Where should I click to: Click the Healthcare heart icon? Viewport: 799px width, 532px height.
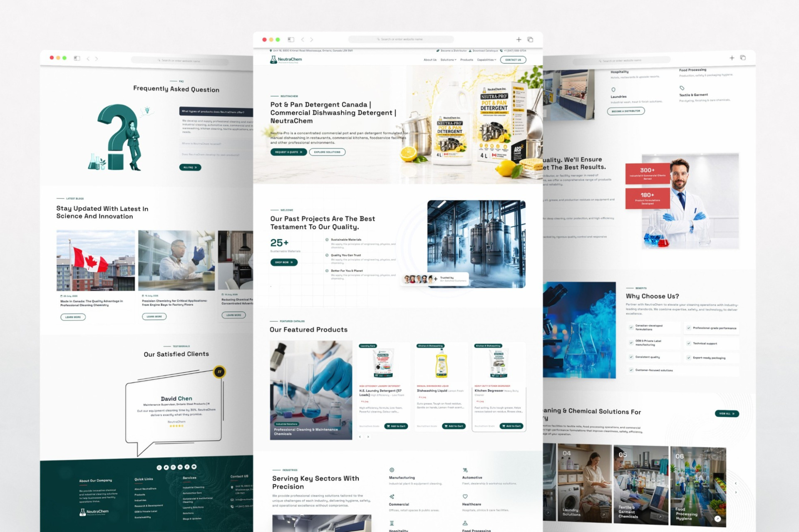[x=465, y=496]
